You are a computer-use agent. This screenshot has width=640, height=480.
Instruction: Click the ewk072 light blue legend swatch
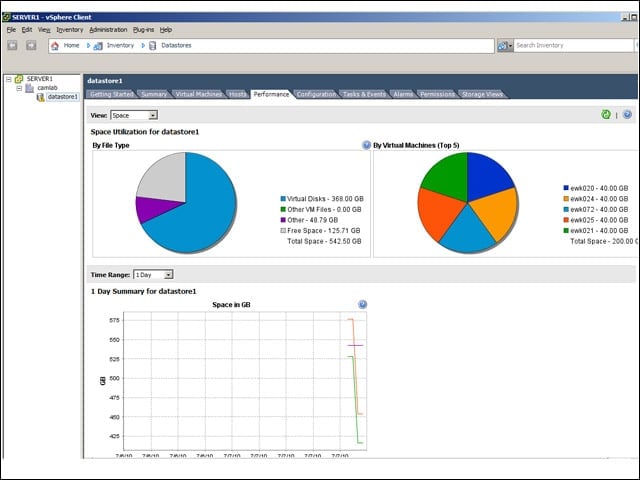click(566, 209)
